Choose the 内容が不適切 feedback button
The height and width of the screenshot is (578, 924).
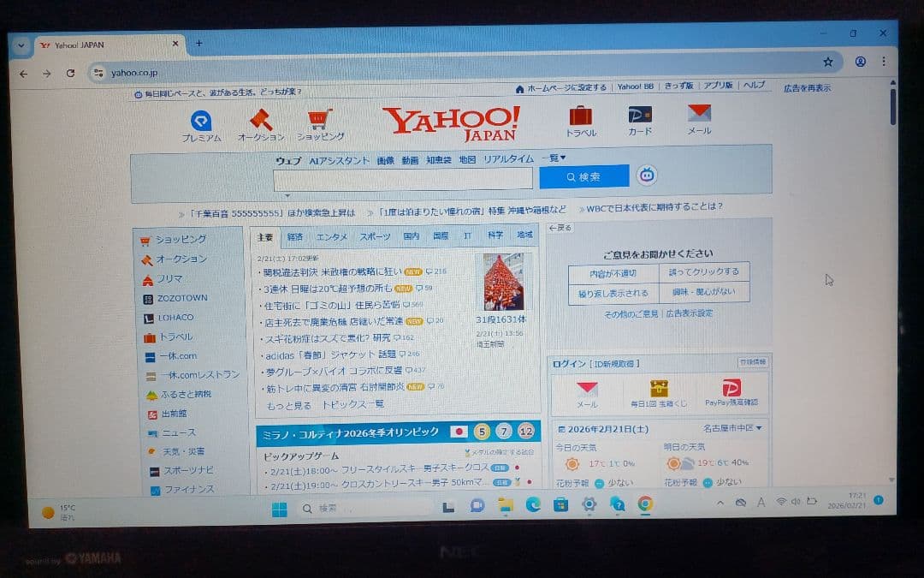point(613,274)
